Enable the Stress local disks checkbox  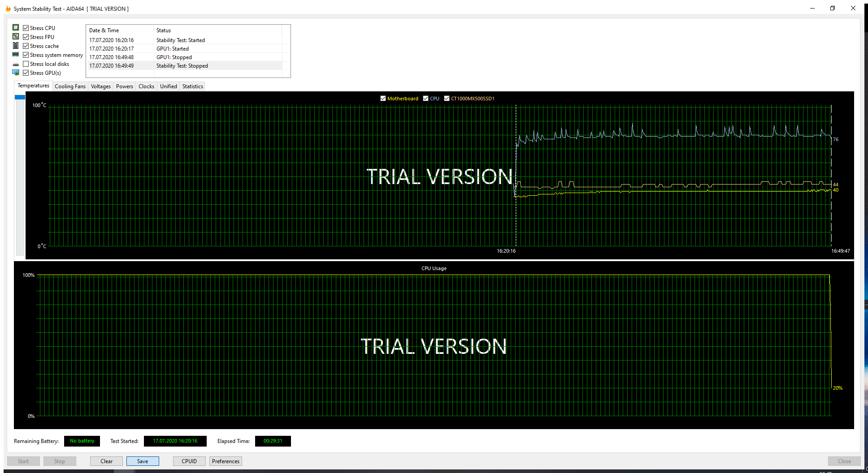(x=26, y=63)
